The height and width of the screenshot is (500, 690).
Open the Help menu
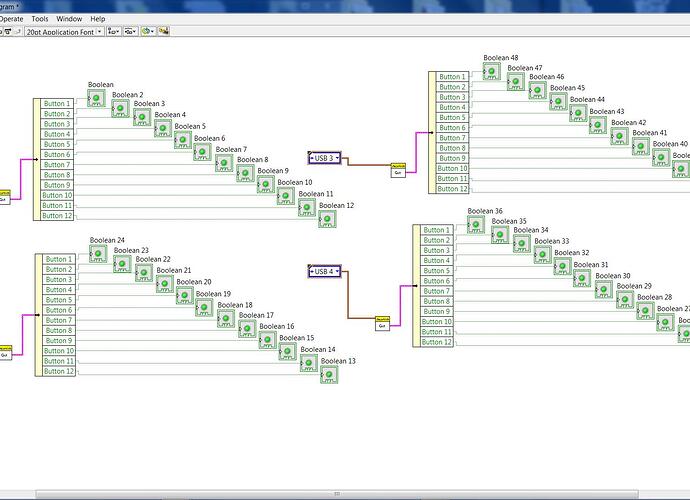(x=98, y=19)
